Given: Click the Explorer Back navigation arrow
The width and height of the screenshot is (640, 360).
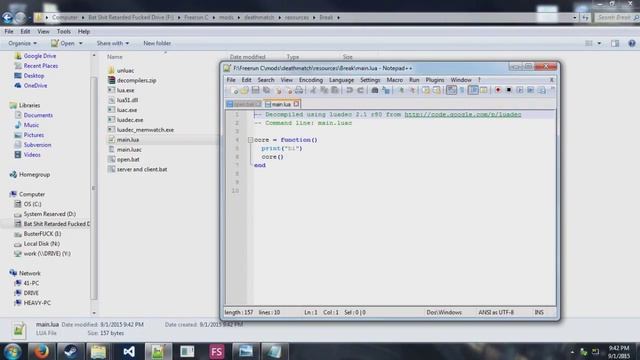Looking at the screenshot, I should [7, 17].
